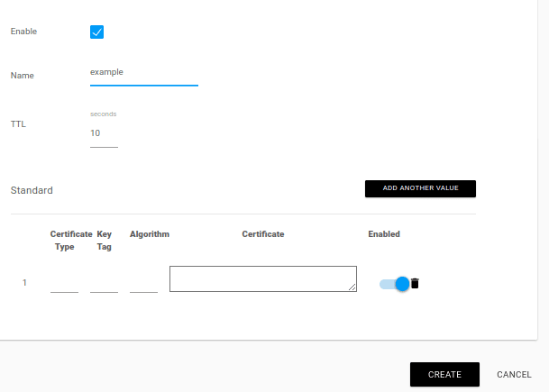Click the row number 1
This screenshot has width=549, height=392.
pos(24,282)
